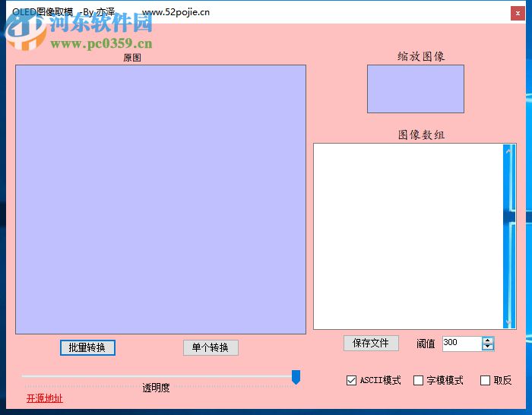This screenshot has height=415, width=532.
Task: Open the 开源地址 red hyperlink
Action: (x=44, y=398)
